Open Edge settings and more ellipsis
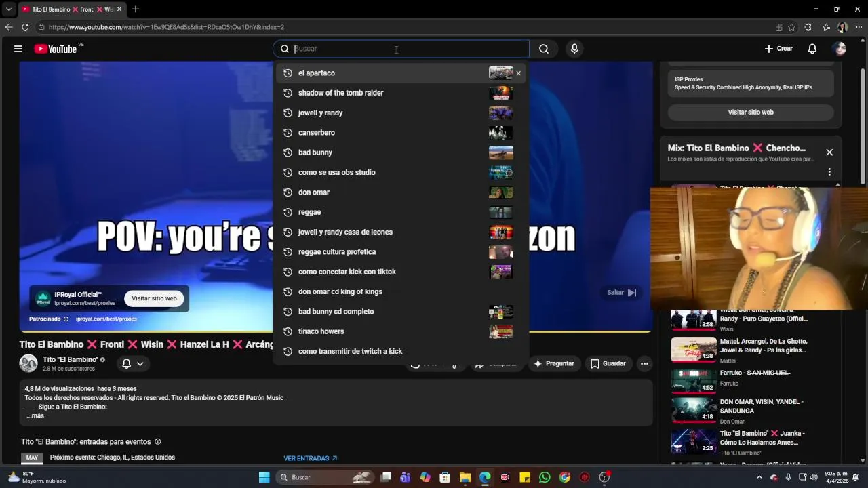 point(859,27)
